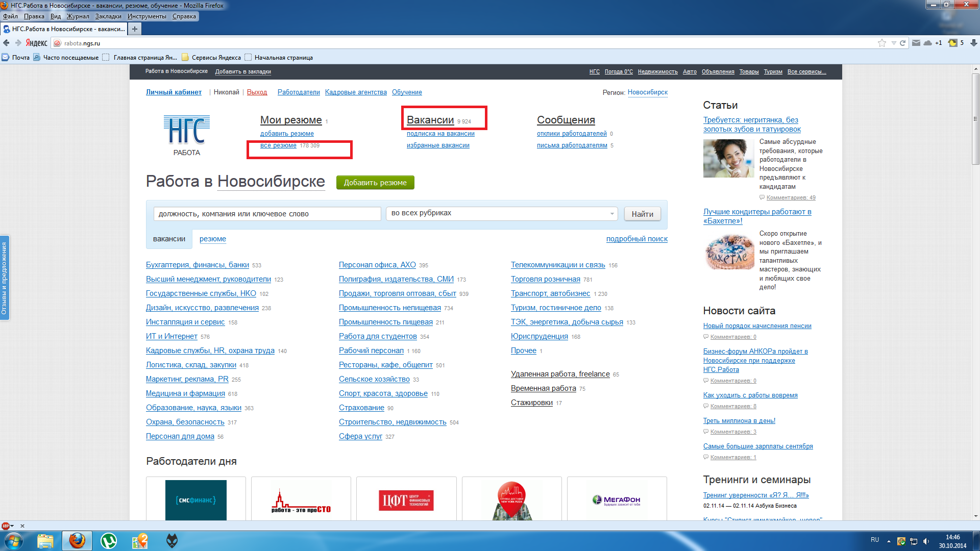Open foobar2000 from the taskbar
The image size is (980, 551).
point(172,541)
